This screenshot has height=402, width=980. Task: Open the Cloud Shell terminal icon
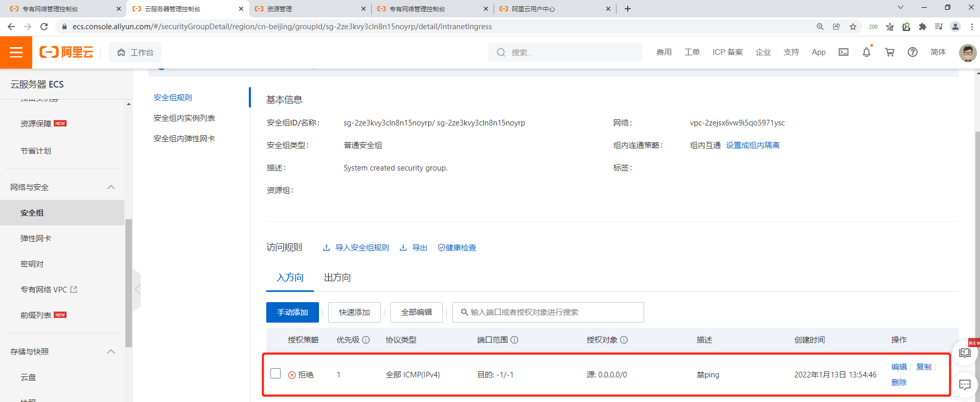(843, 52)
